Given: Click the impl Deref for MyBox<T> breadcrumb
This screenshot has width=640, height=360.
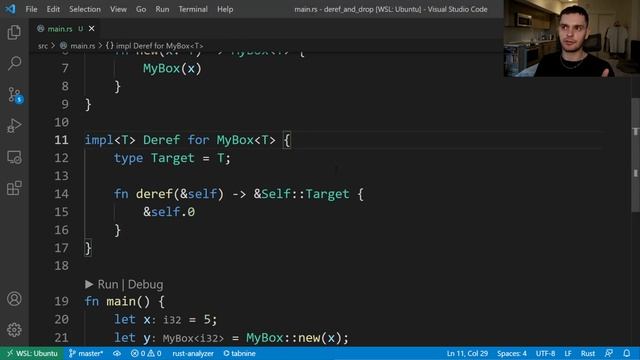Looking at the screenshot, I should [x=155, y=46].
